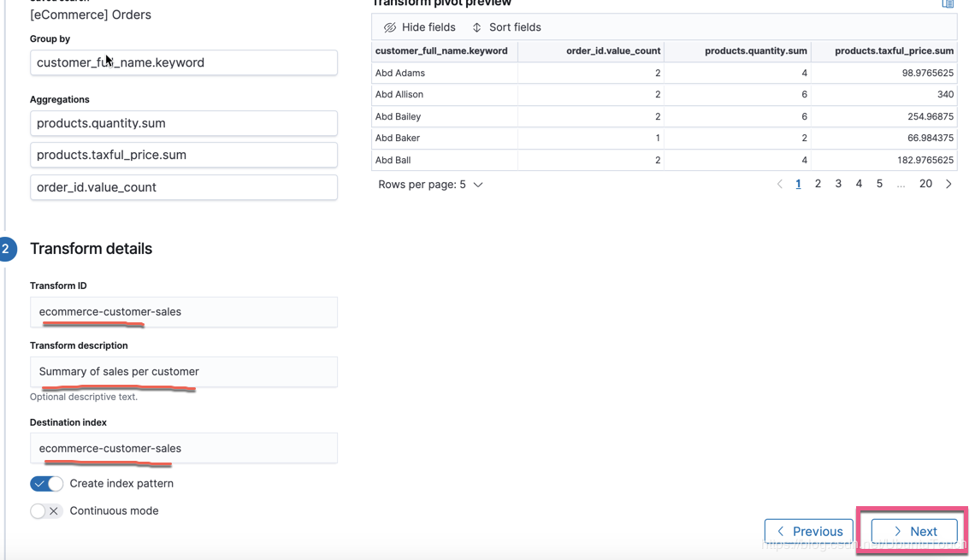
Task: Click the 98.9765625 price cell
Action: tap(884, 73)
